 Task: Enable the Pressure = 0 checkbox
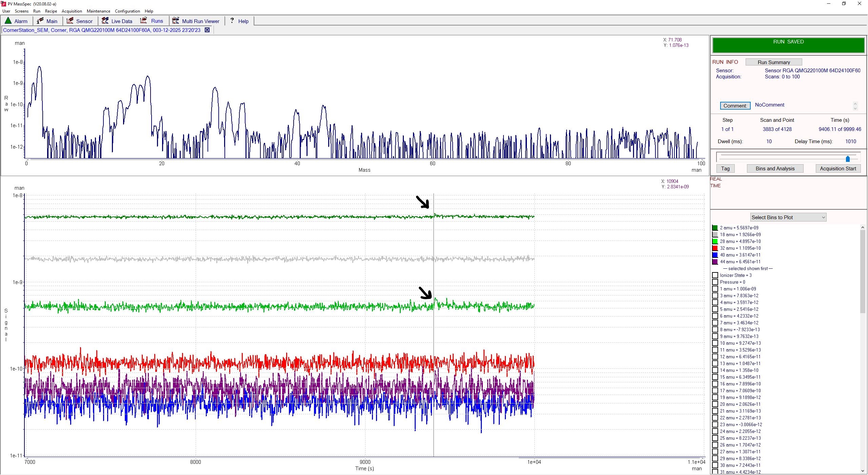click(715, 282)
